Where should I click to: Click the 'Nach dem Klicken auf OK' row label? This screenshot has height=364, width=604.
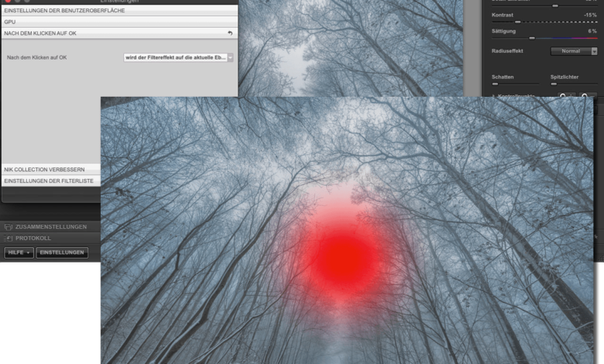pyautogui.click(x=36, y=57)
